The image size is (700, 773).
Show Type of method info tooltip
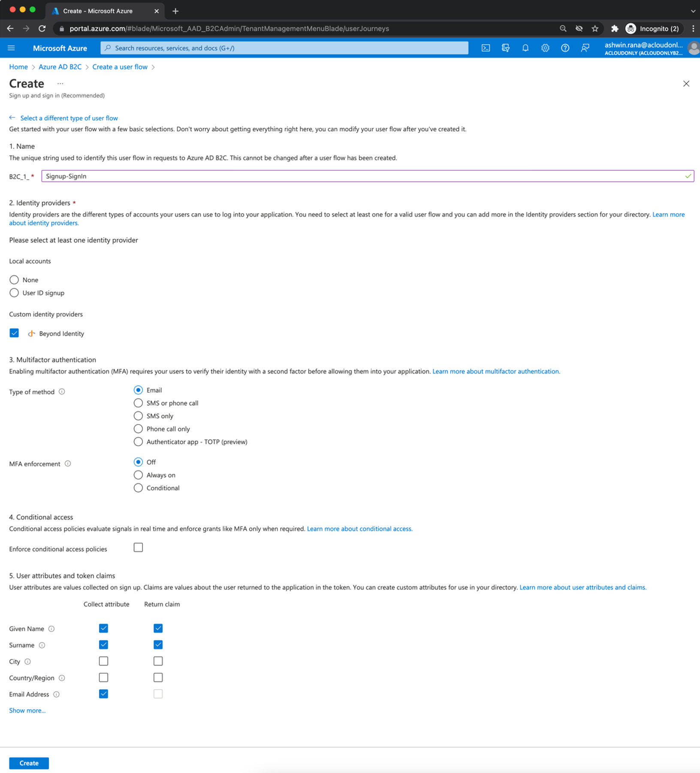coord(62,391)
